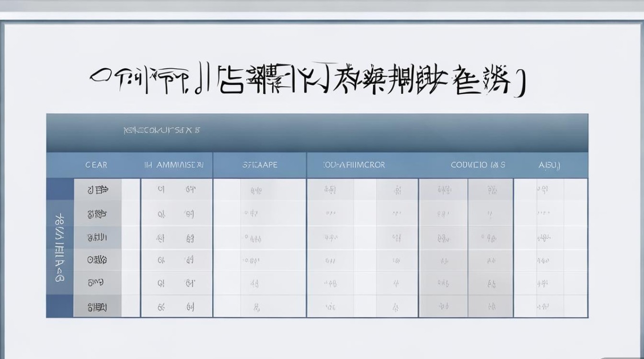Expand the table header banner strip
The width and height of the screenshot is (644, 359).
pos(316,129)
